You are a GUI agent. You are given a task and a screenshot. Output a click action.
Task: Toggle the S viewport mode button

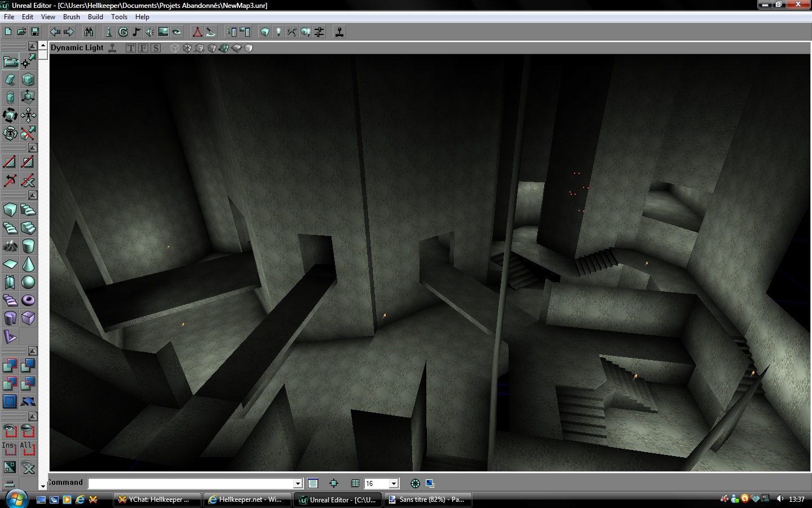click(x=156, y=48)
